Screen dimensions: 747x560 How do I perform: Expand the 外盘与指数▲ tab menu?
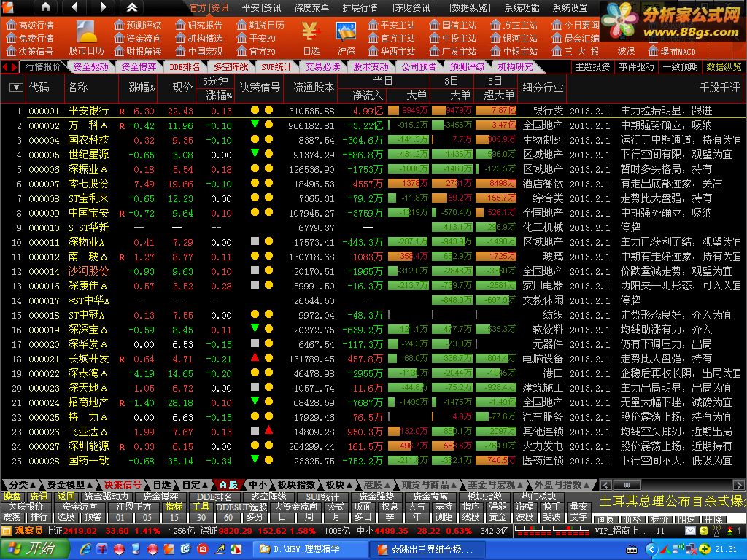pyautogui.click(x=562, y=485)
